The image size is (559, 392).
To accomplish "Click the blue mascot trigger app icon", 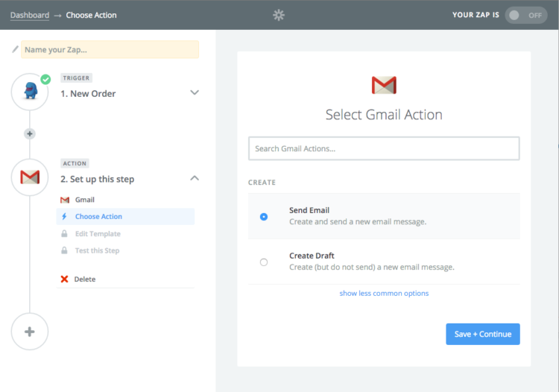I will tap(31, 90).
